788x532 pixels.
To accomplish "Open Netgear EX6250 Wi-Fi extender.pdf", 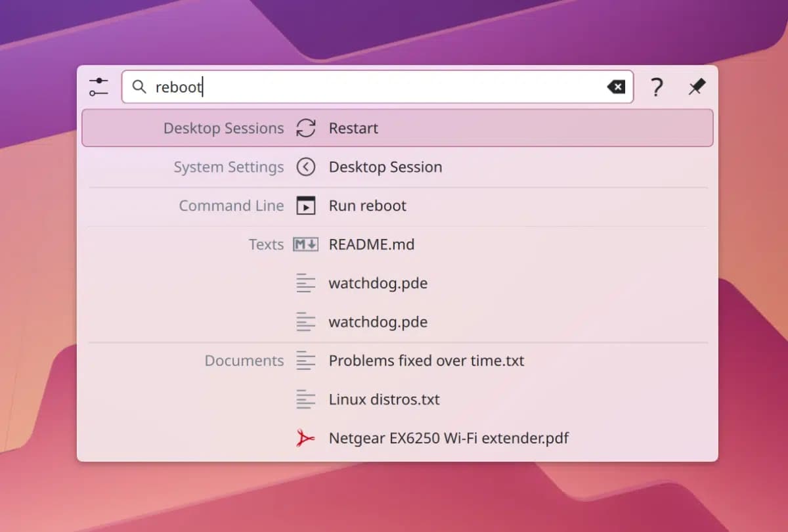I will click(449, 438).
